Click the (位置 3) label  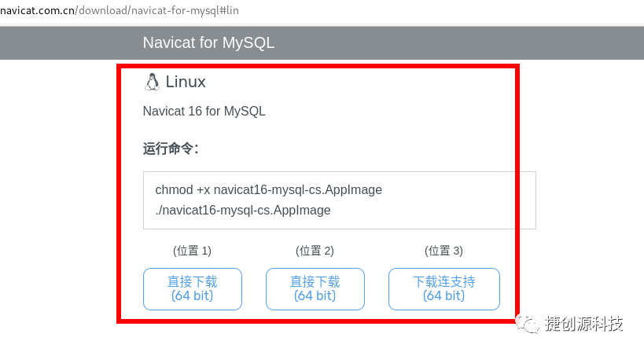444,251
